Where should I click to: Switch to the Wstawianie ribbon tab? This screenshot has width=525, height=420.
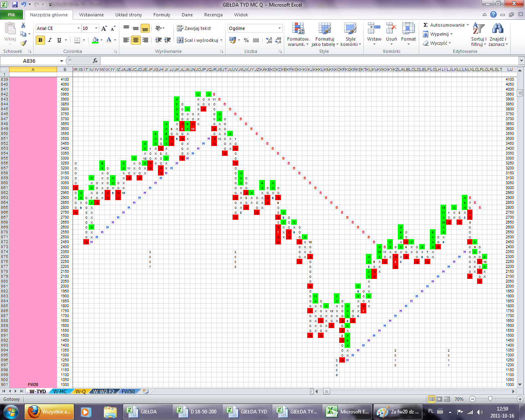click(91, 15)
